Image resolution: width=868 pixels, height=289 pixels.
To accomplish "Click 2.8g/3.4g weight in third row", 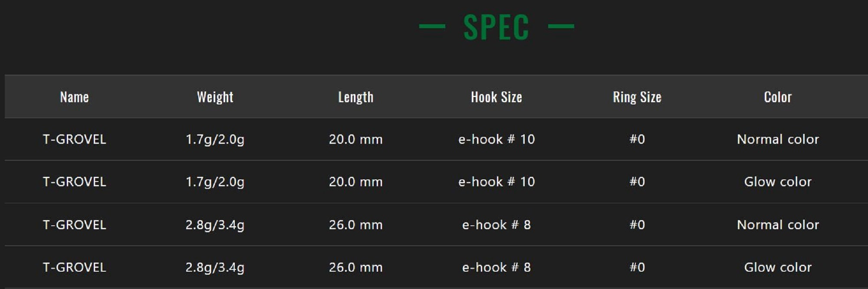I will click(x=215, y=224).
